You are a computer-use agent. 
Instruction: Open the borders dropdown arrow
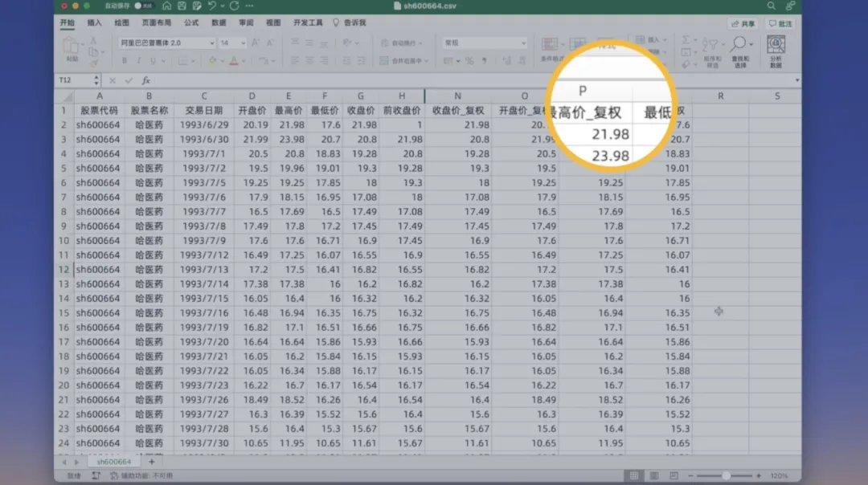point(193,61)
